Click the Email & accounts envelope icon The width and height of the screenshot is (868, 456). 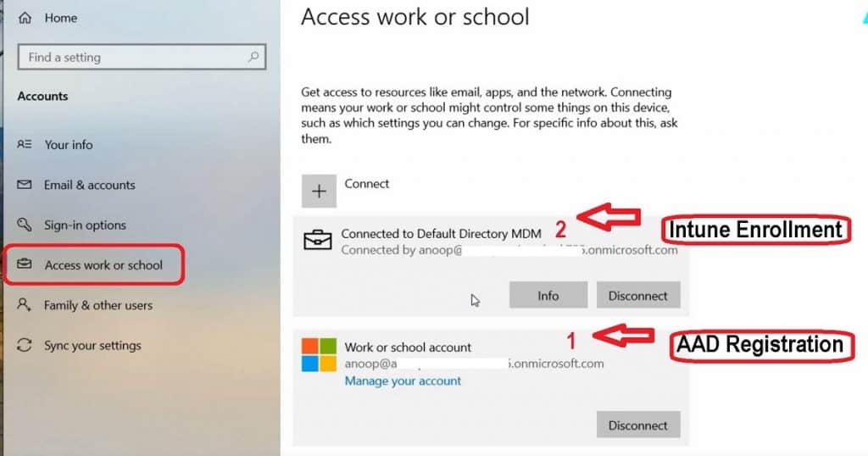[x=25, y=184]
